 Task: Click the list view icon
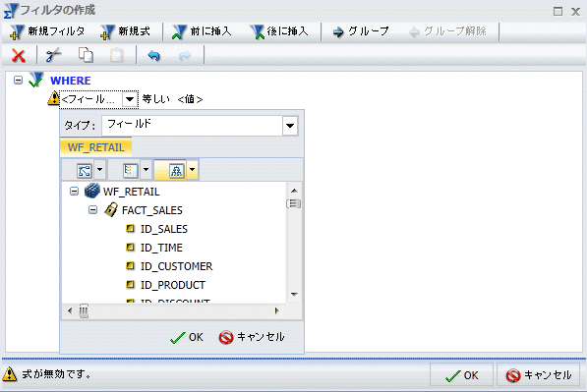(x=130, y=171)
